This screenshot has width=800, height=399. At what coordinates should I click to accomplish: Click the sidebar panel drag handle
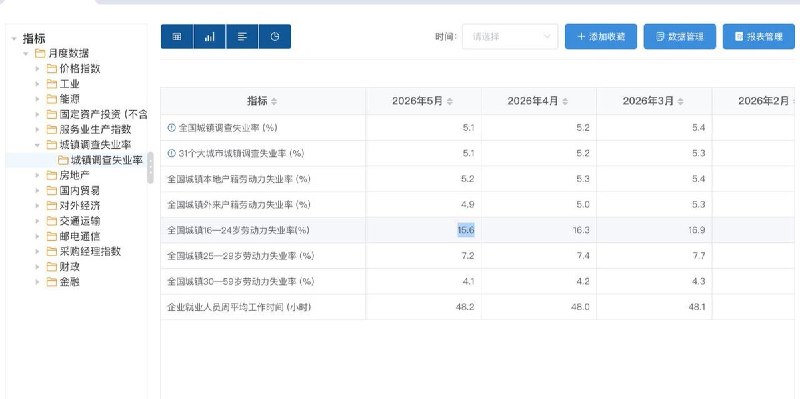[150, 168]
